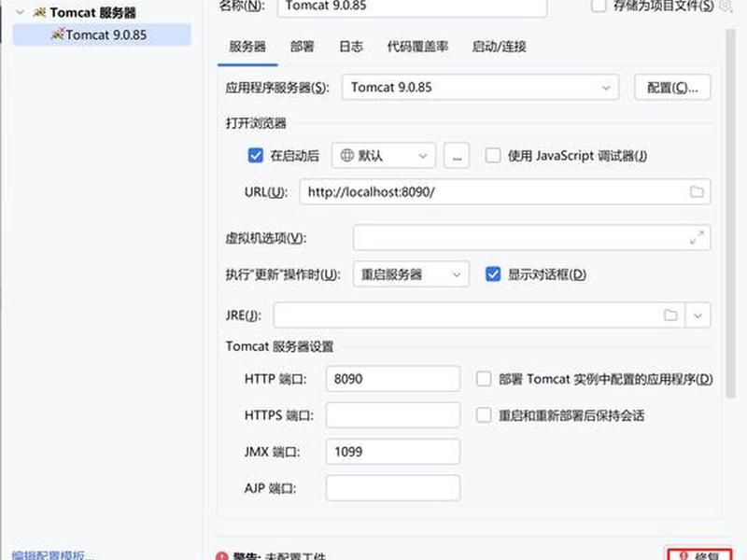Open the JRE dropdown arrow
Screen dimensions: 747x560
(698, 315)
